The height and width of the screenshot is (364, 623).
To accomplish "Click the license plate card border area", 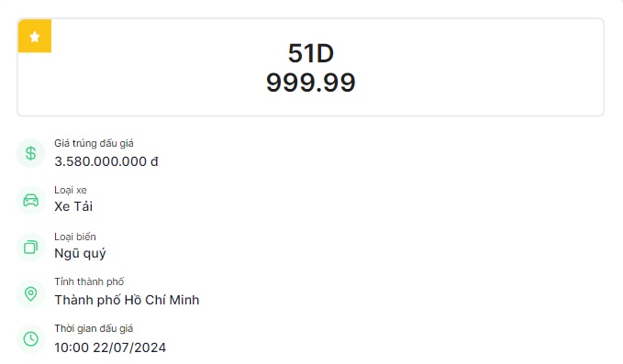I will pos(310,67).
